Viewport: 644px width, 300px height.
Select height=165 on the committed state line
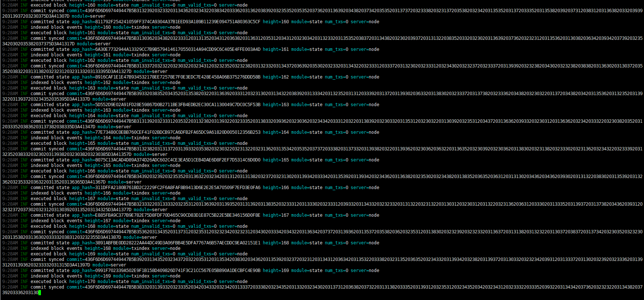[276, 160]
